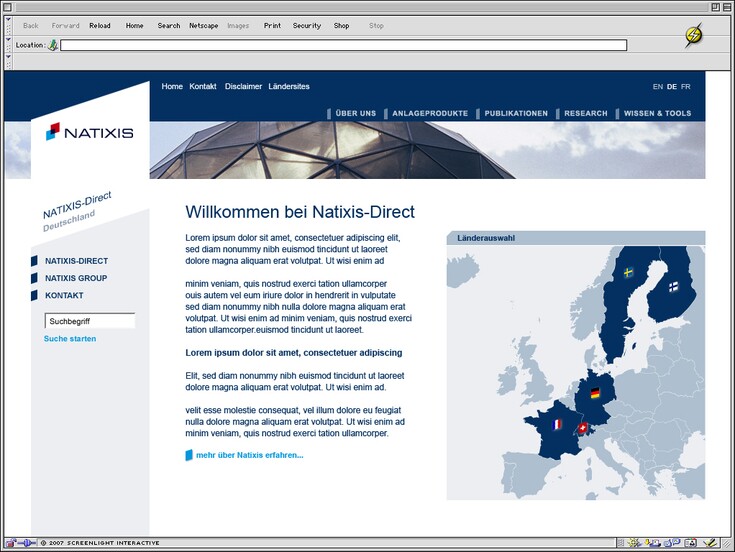Follow the mehr über Natixis erfahren link

pos(249,455)
